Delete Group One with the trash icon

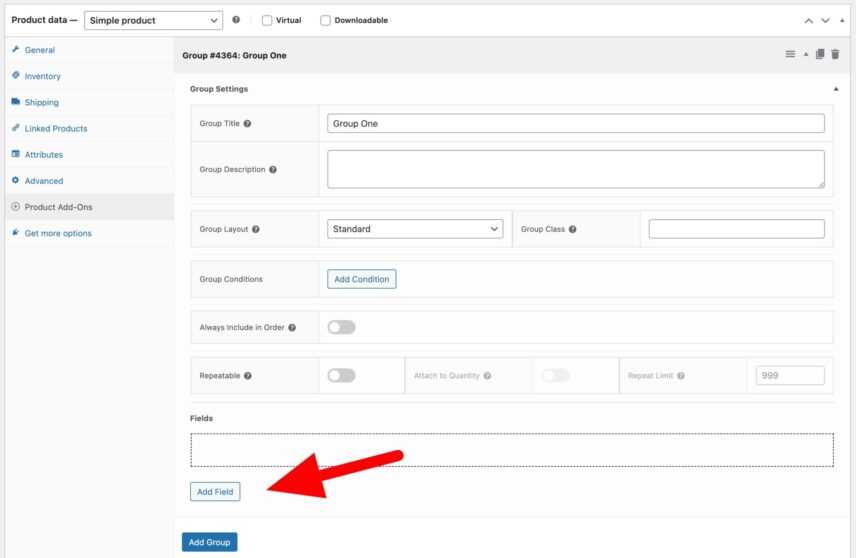coord(835,54)
